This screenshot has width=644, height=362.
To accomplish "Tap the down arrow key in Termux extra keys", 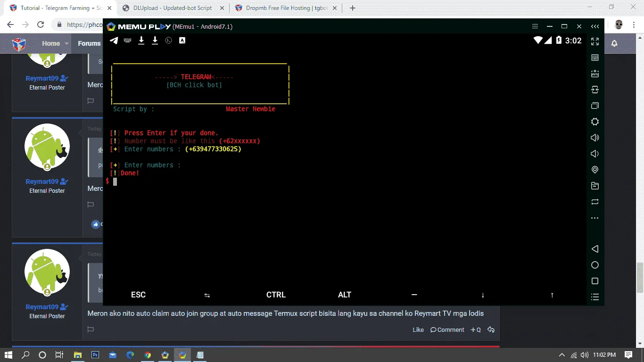I will click(x=483, y=295).
